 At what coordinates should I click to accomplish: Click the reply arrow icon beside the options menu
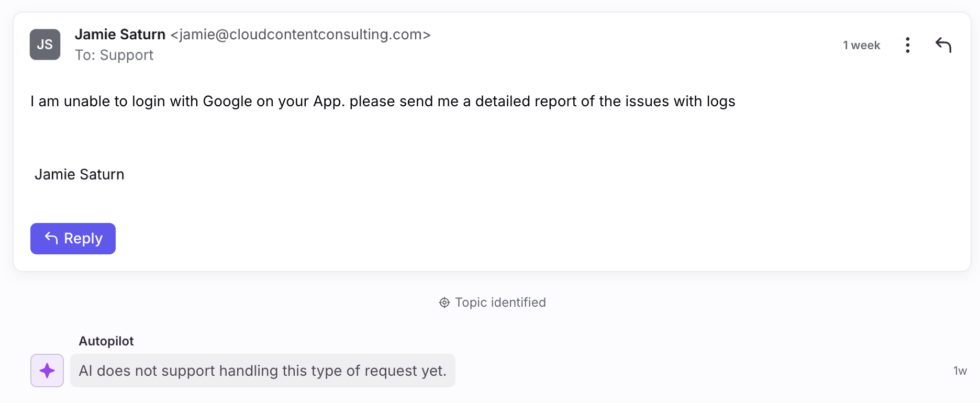(943, 45)
